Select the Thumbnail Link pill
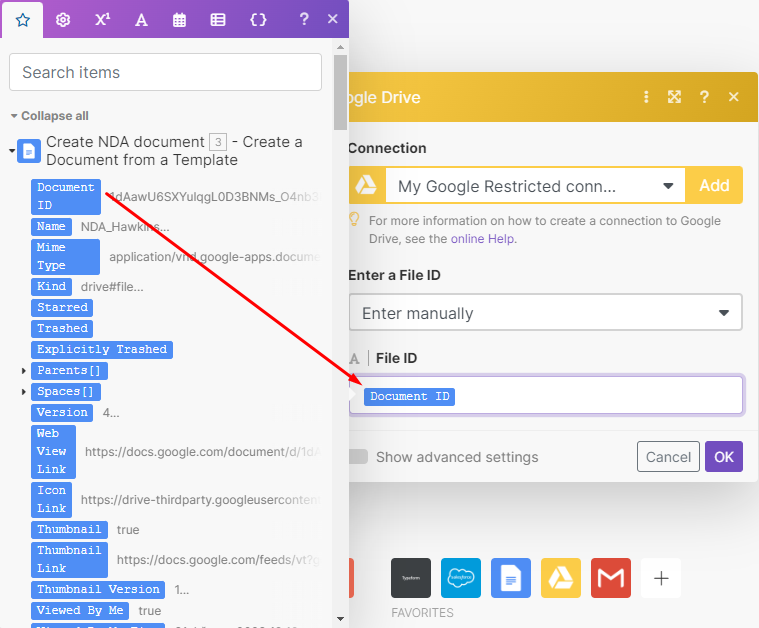This screenshot has height=628, width=759. [69, 560]
